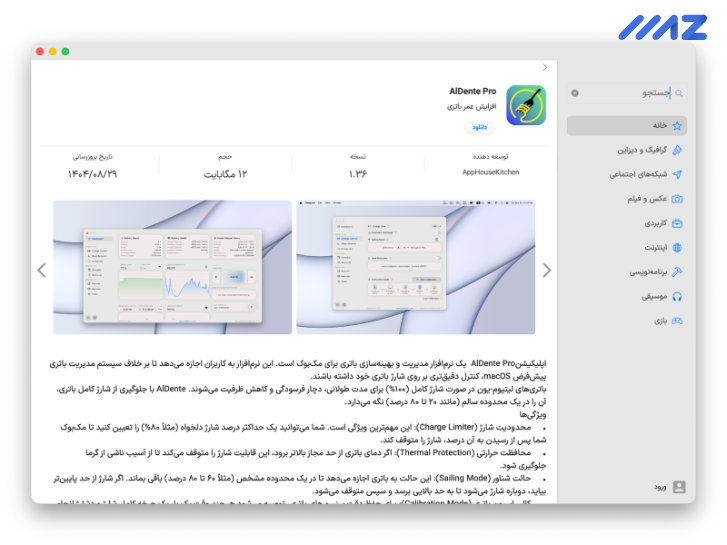Click the Thermal Protection feature line
The image size is (727, 545).
coord(316,459)
